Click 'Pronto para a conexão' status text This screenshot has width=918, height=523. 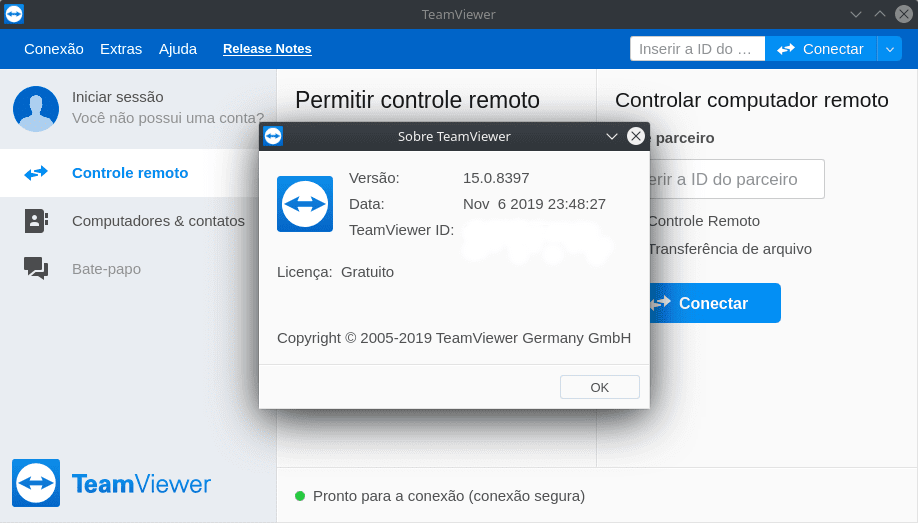pyautogui.click(x=448, y=496)
